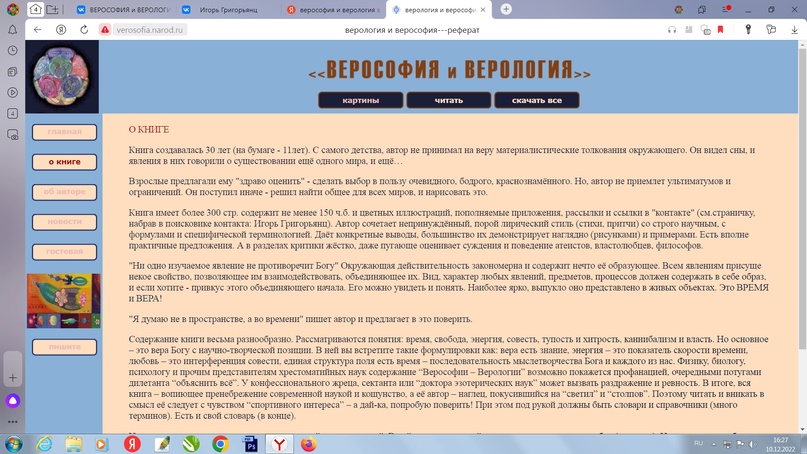Viewport: 807px width, 454px height.
Task: Switch to the VK ВЕРОСОФИЯ и ВЕРОЛОГИЯ tab
Action: tap(124, 10)
